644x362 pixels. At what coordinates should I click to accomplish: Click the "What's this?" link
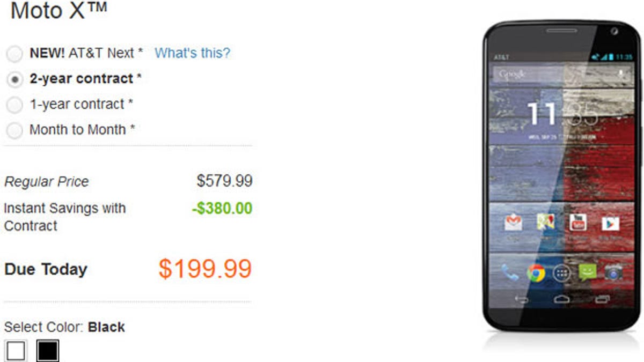[x=192, y=53]
